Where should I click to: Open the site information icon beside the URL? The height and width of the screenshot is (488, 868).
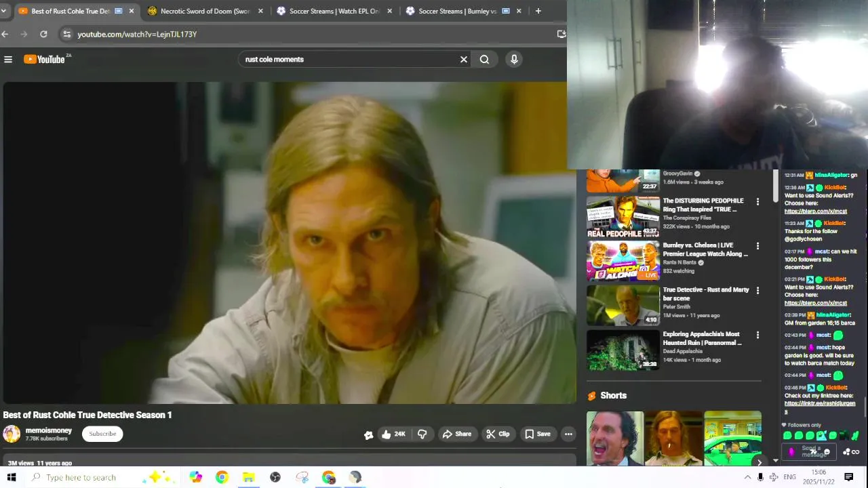pos(66,34)
